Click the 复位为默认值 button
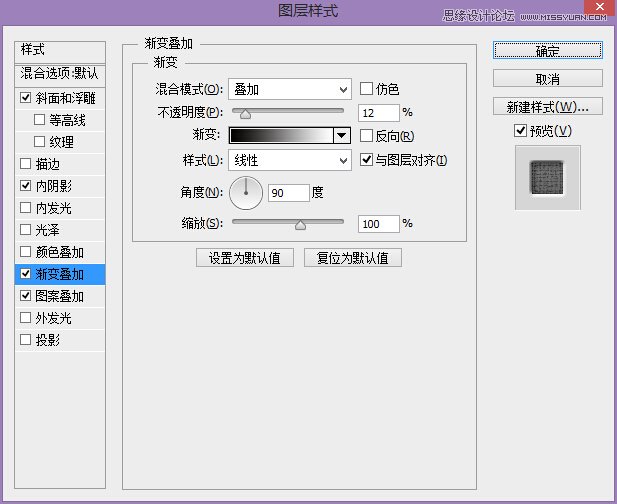The image size is (617, 504). click(x=353, y=258)
